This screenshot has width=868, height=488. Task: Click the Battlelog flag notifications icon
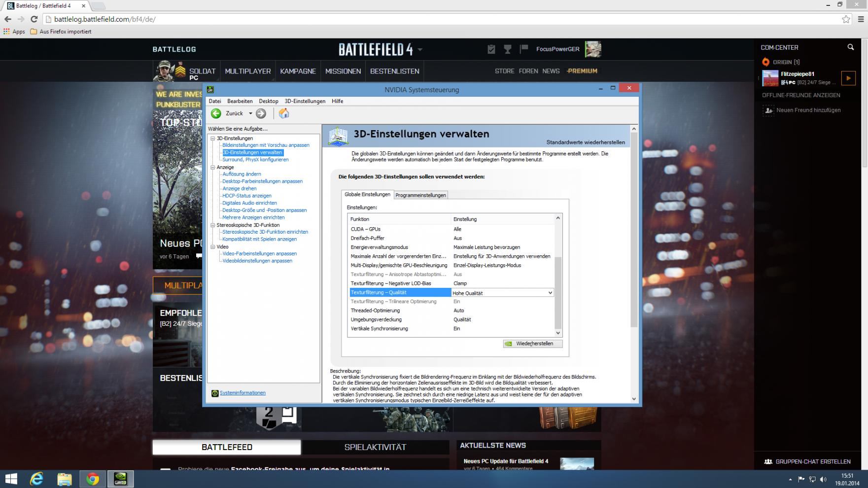click(x=523, y=48)
